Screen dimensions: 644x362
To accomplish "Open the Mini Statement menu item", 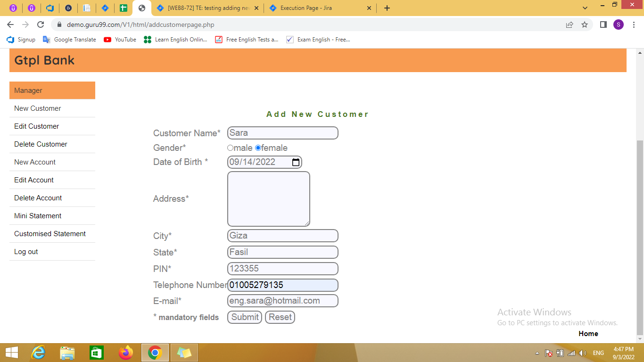I will (x=38, y=216).
